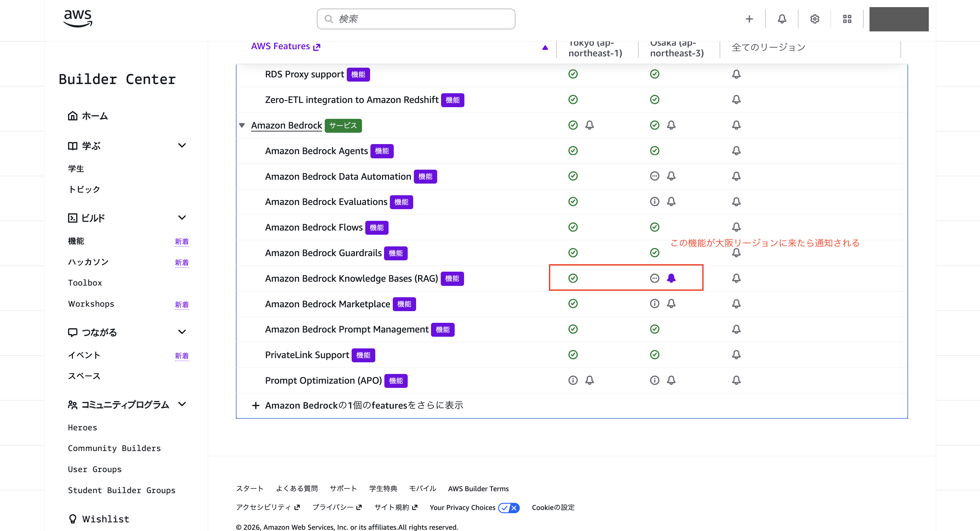Click Osaka checkmark for Bedrock Prompt Management
Image resolution: width=980 pixels, height=531 pixels.
[654, 329]
